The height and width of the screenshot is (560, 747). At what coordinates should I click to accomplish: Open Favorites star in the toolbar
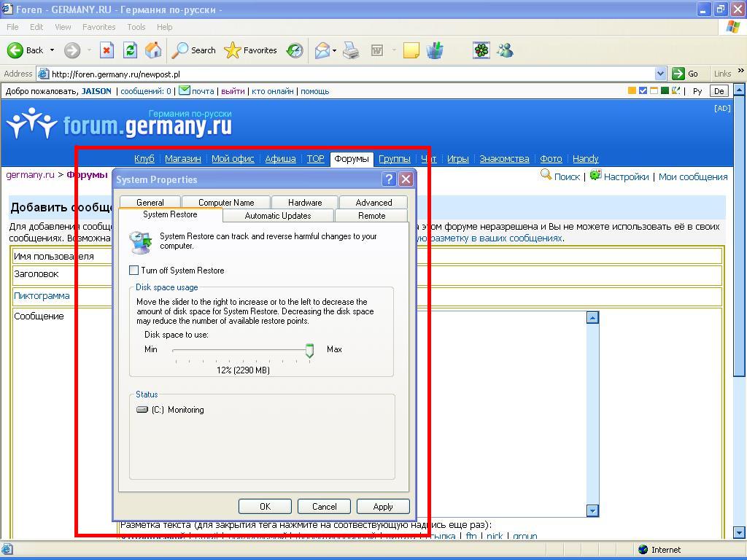tap(232, 50)
